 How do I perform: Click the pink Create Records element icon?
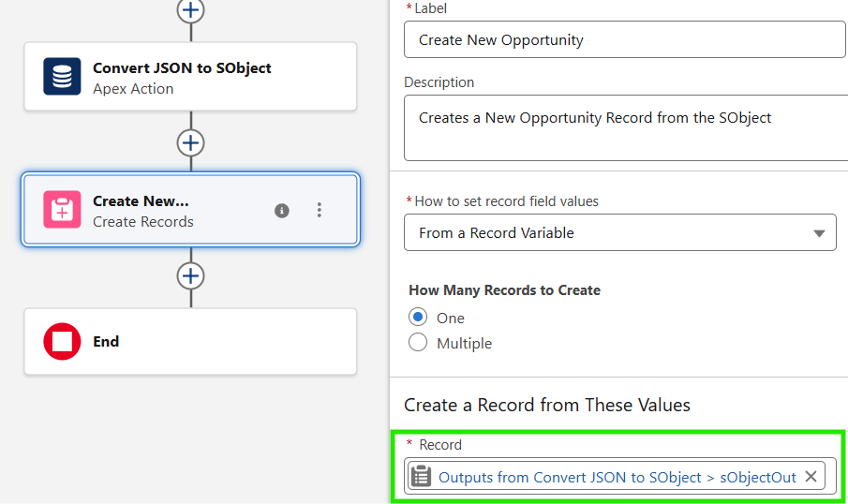pos(62,210)
